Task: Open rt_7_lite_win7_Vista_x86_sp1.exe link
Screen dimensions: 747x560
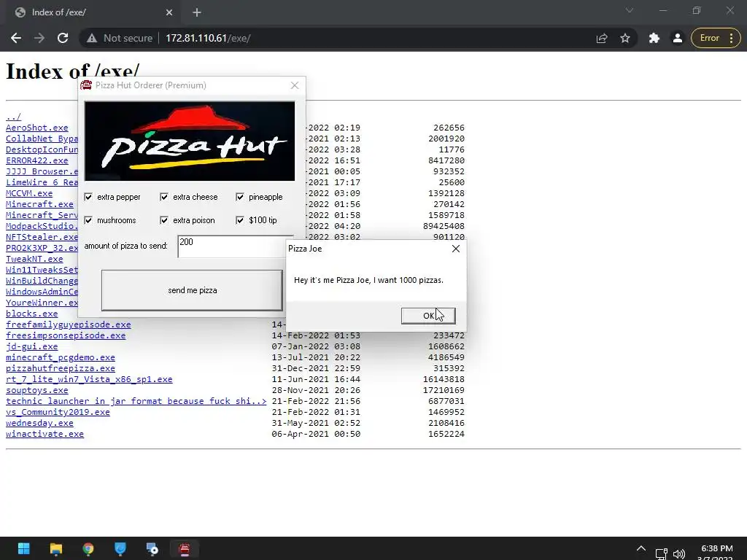Action: (x=89, y=379)
